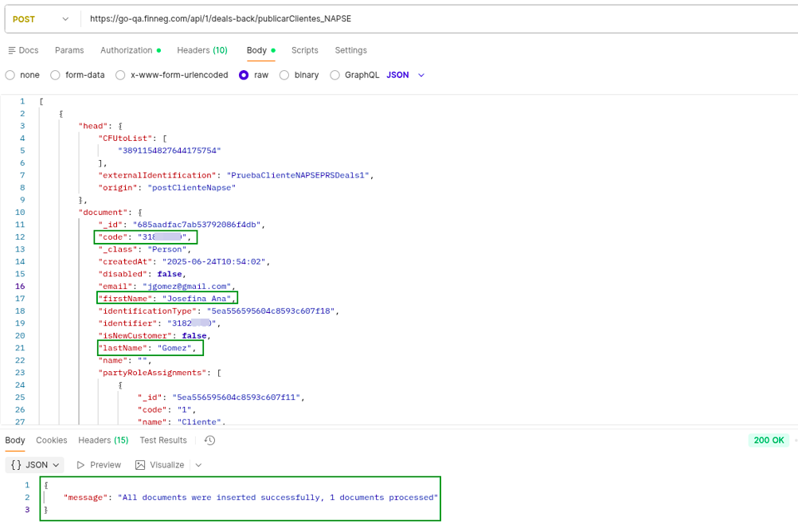Click the Preview play icon
Screen dimensions: 798x532
tap(81, 465)
